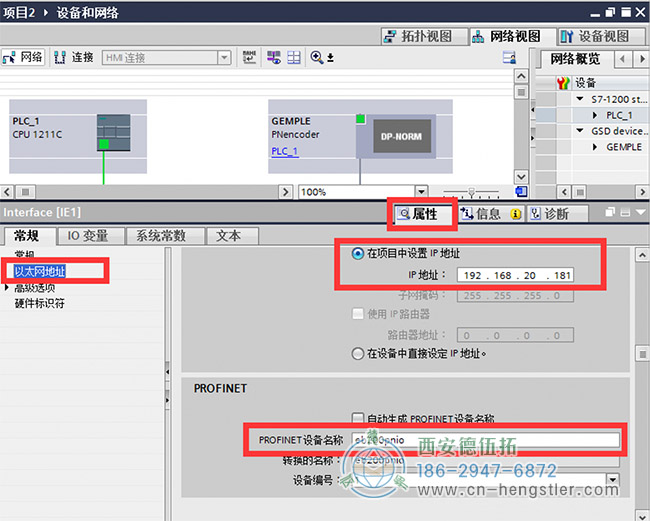
Task: Click the PROFINET 设备名称 input field
Action: pyautogui.click(x=486, y=440)
